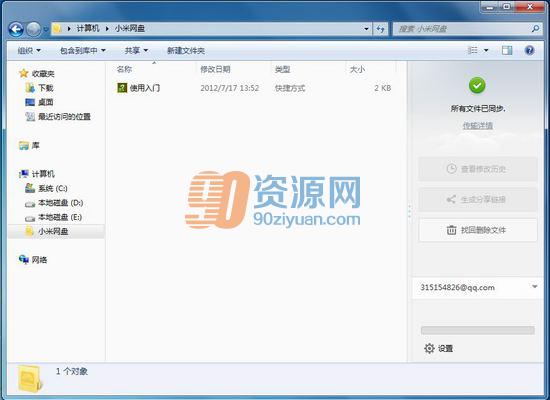Select 收藏夹 in the navigation pane
The image size is (550, 400).
[43, 73]
